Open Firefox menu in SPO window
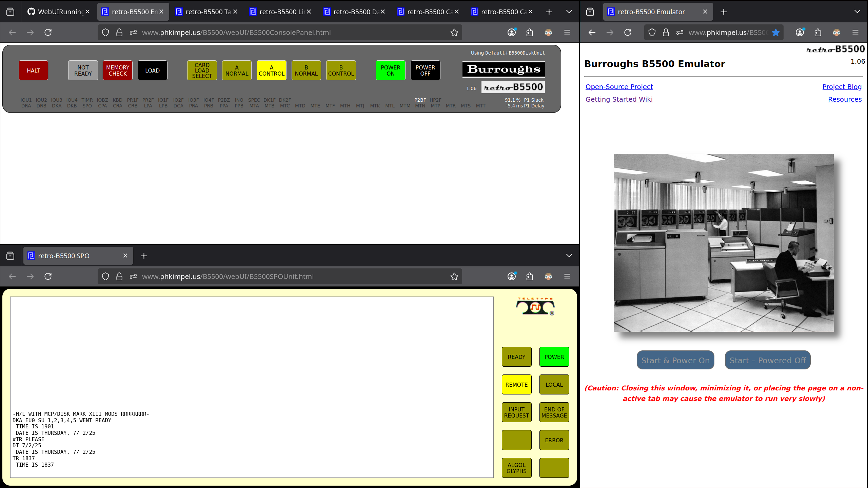The height and width of the screenshot is (488, 868). click(567, 277)
